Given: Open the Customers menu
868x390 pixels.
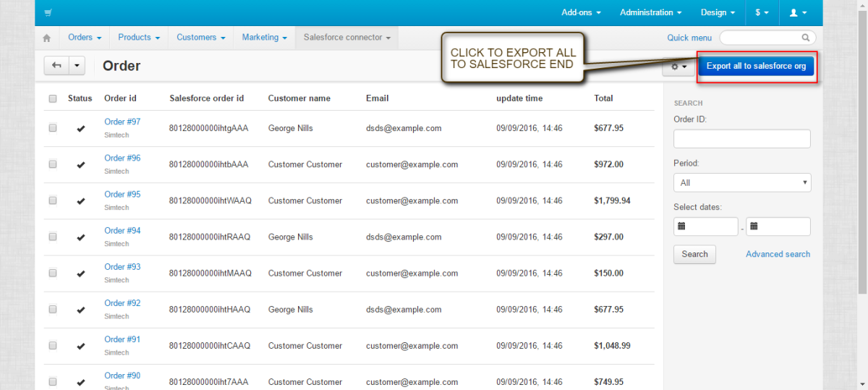Looking at the screenshot, I should tap(201, 38).
